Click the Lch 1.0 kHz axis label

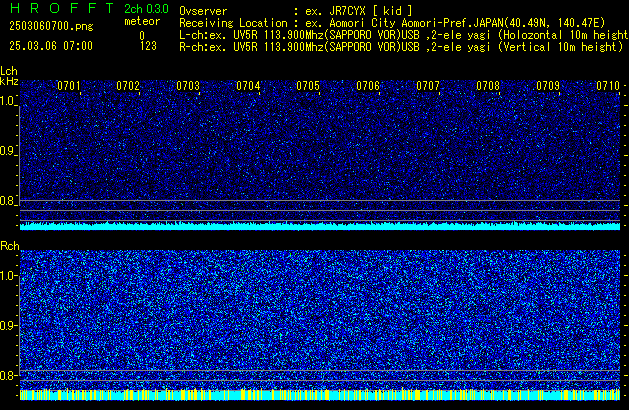click(x=8, y=101)
